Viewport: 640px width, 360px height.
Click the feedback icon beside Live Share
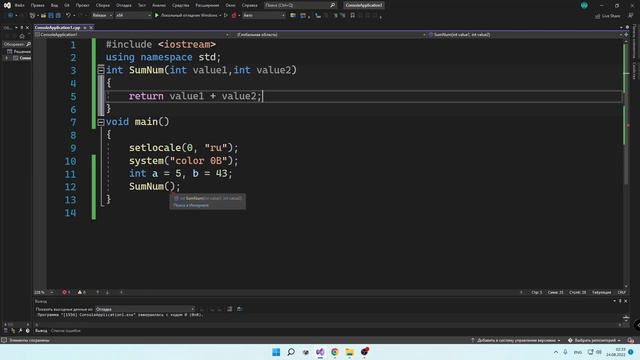pos(631,16)
